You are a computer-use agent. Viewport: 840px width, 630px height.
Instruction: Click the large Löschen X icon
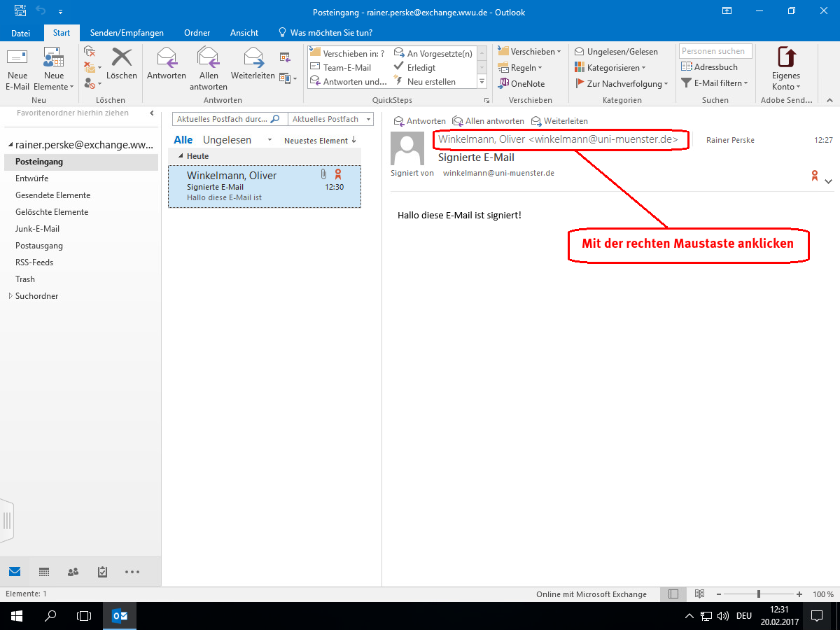(x=122, y=57)
